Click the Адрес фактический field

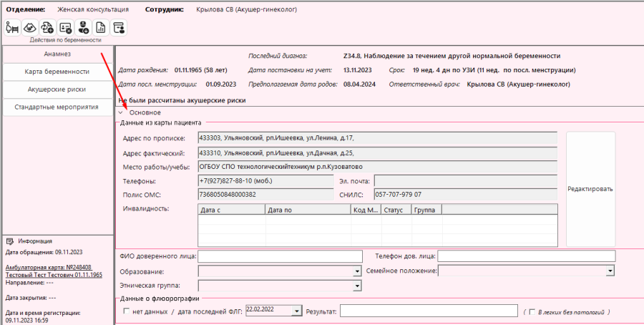(x=377, y=153)
